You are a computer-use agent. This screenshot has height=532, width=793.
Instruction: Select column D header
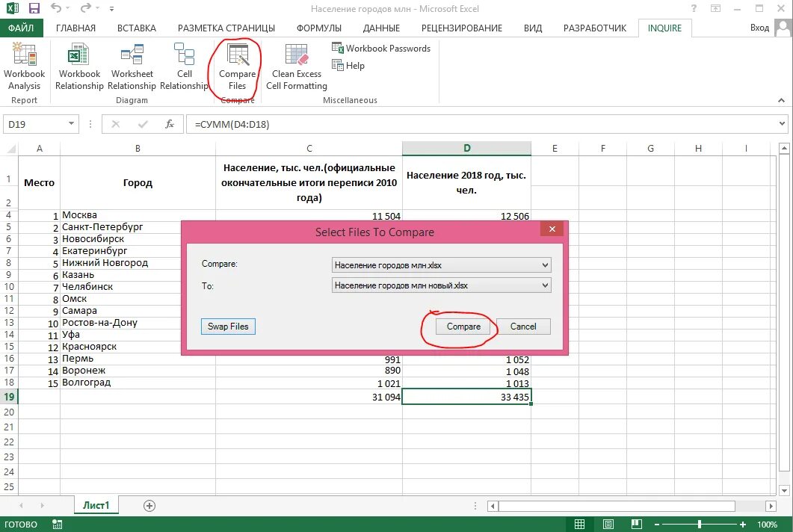466,148
